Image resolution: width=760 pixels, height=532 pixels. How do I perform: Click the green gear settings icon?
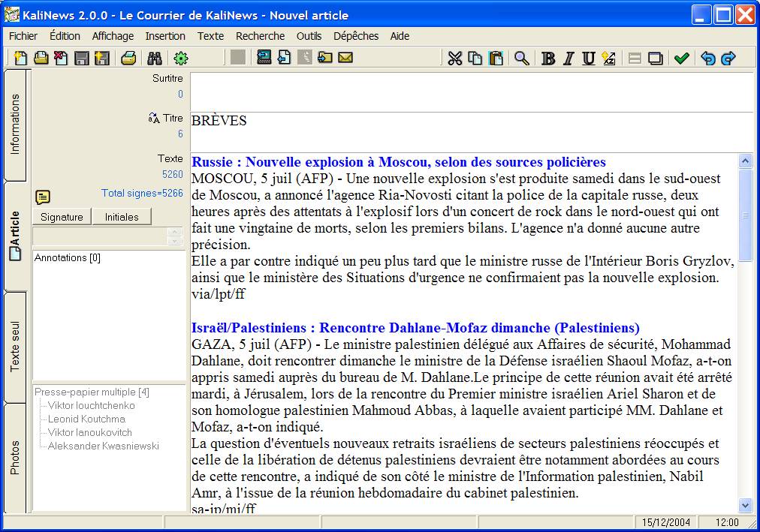click(x=181, y=58)
